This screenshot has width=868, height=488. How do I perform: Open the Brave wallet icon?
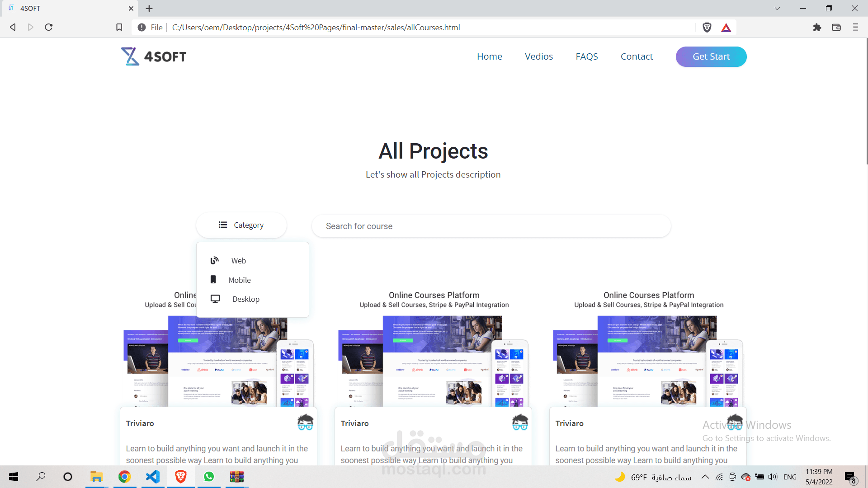pos(836,28)
